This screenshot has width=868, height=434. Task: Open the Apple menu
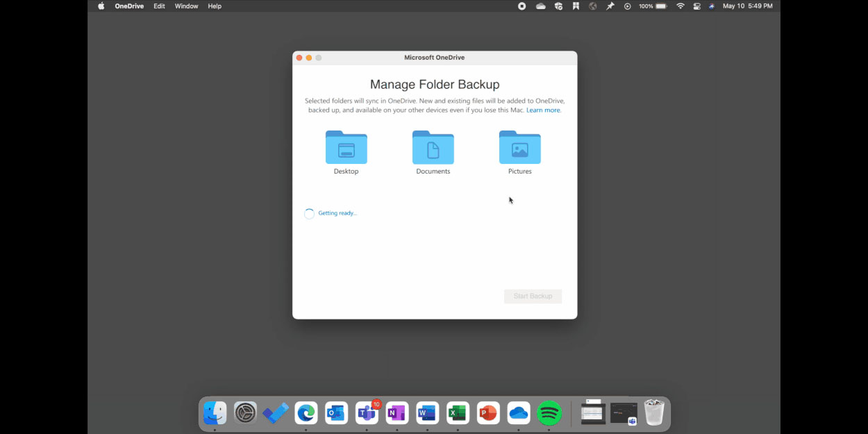[x=101, y=6]
